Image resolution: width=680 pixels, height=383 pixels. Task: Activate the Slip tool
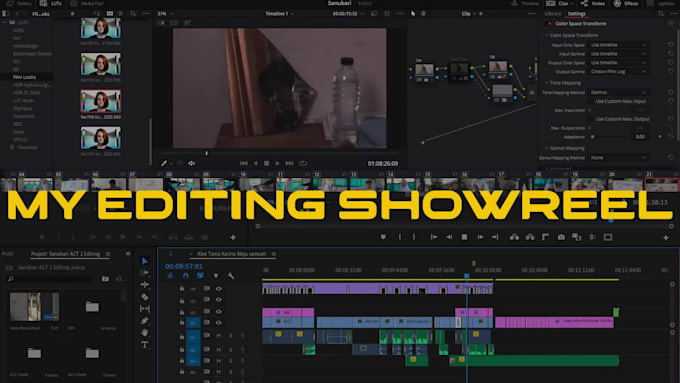tap(145, 309)
